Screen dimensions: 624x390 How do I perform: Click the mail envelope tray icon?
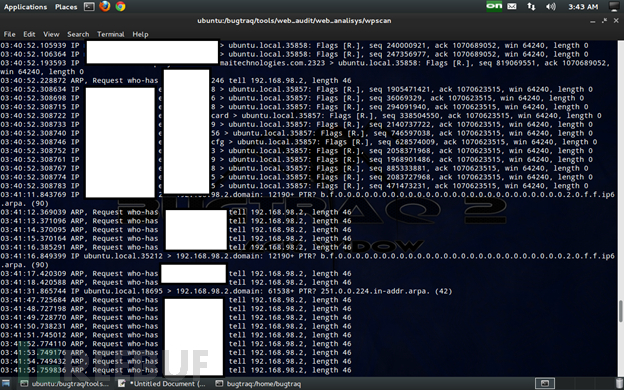pyautogui.click(x=512, y=6)
